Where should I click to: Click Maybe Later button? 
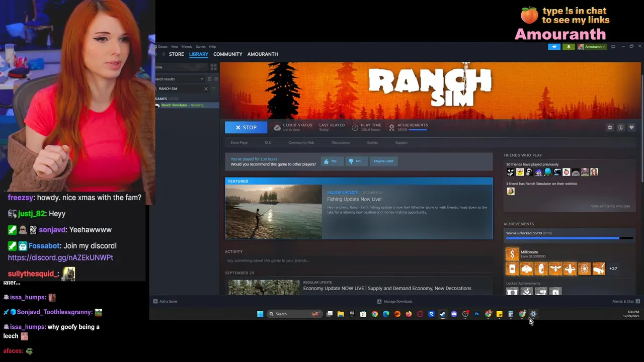point(383,161)
